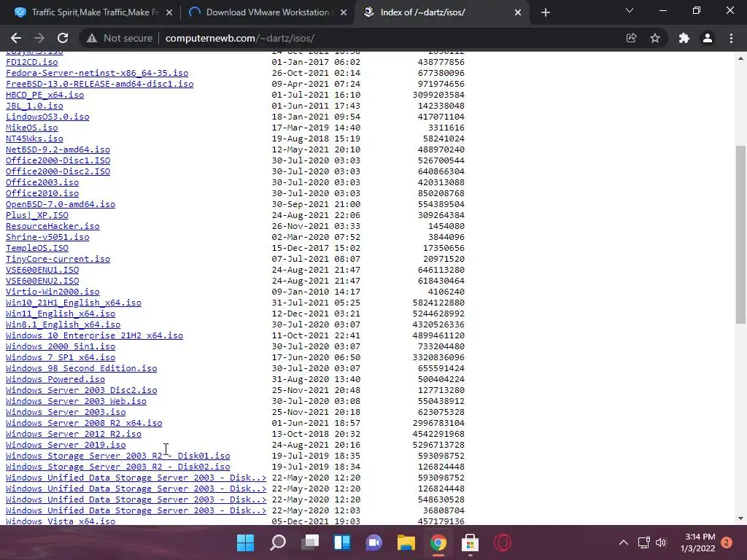Show hidden system tray icons

[623, 542]
